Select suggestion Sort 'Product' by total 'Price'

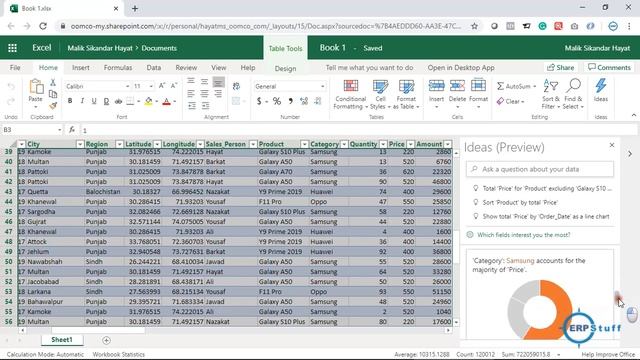coord(520,202)
